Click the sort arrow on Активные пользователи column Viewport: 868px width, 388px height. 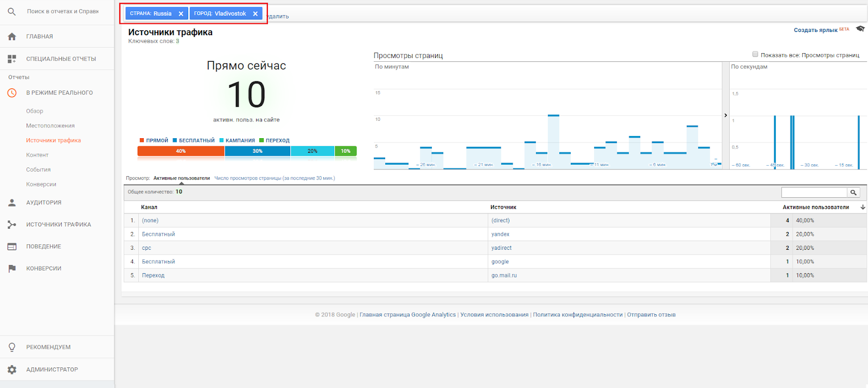tap(863, 208)
